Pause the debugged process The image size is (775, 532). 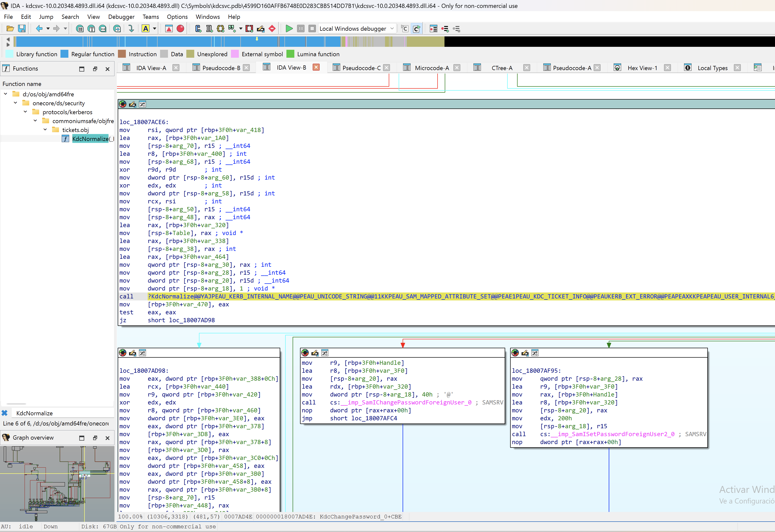[x=301, y=29]
